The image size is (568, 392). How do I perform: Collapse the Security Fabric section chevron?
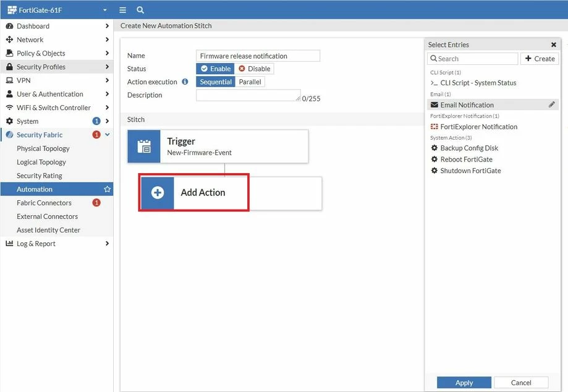pos(107,135)
